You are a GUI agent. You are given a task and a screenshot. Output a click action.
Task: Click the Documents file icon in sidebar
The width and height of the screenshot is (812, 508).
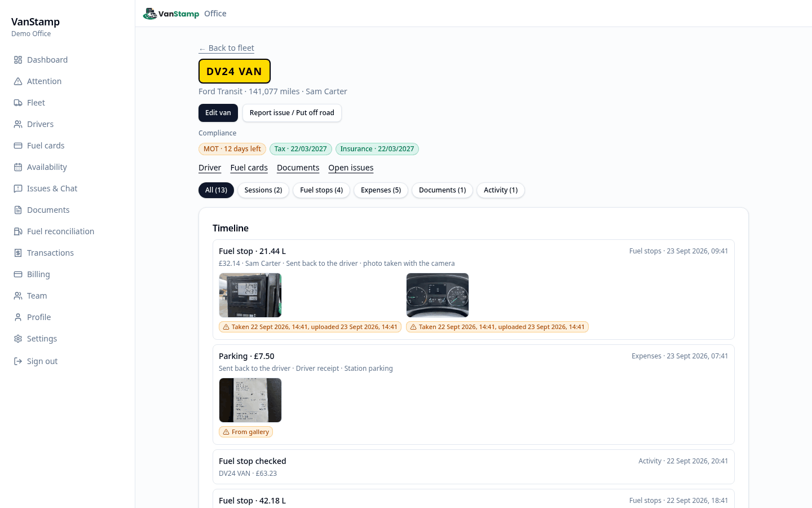coord(18,210)
